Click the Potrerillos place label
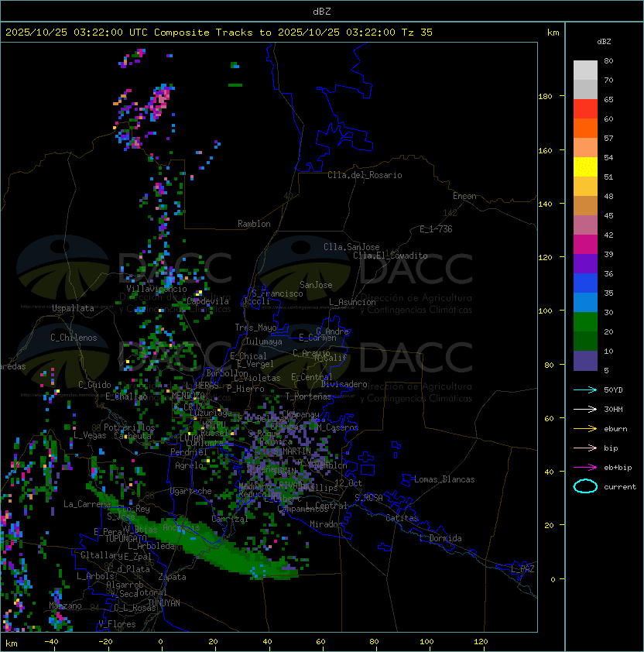This screenshot has width=644, height=652. coord(129,427)
